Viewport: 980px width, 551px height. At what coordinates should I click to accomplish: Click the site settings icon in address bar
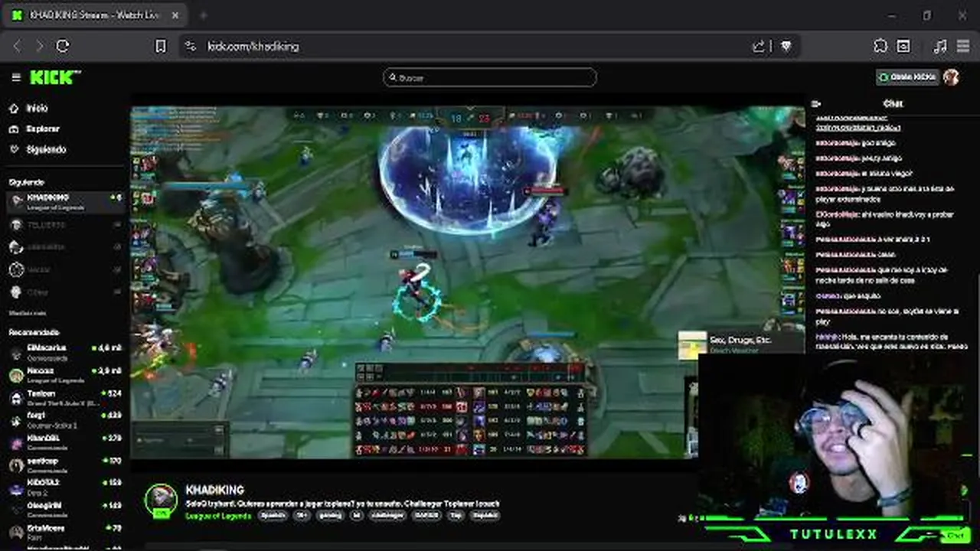(191, 46)
